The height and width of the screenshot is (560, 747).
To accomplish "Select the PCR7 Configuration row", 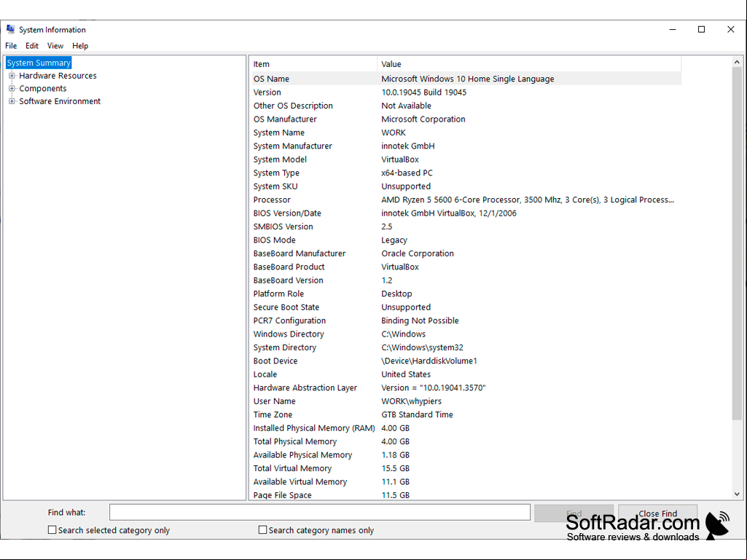I will (x=467, y=320).
